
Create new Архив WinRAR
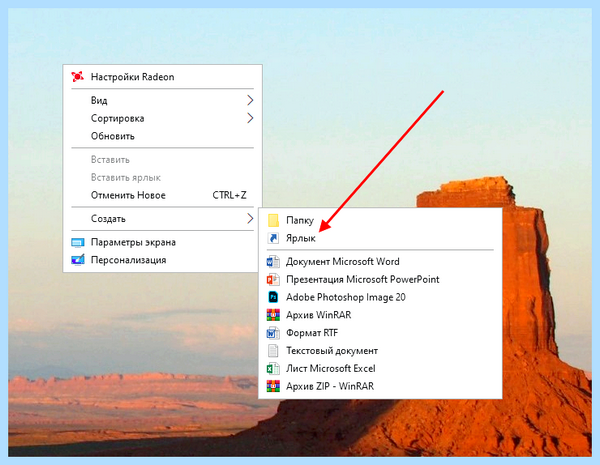click(380, 315)
